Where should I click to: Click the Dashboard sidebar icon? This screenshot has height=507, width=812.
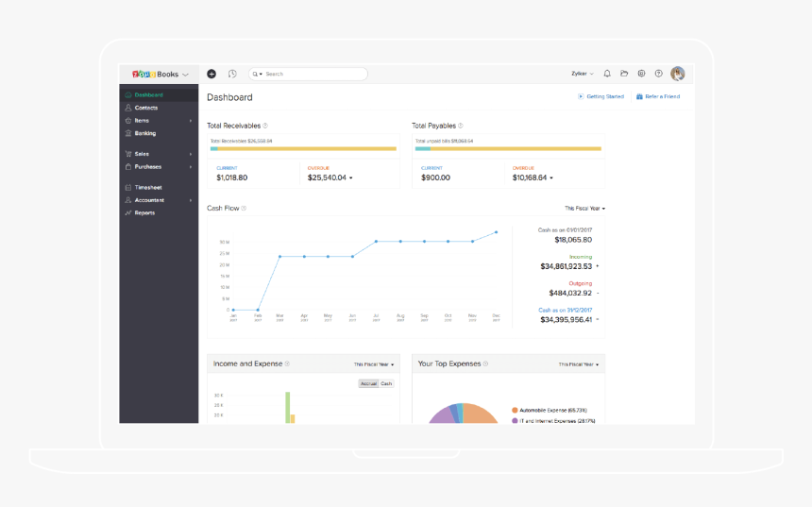(127, 94)
